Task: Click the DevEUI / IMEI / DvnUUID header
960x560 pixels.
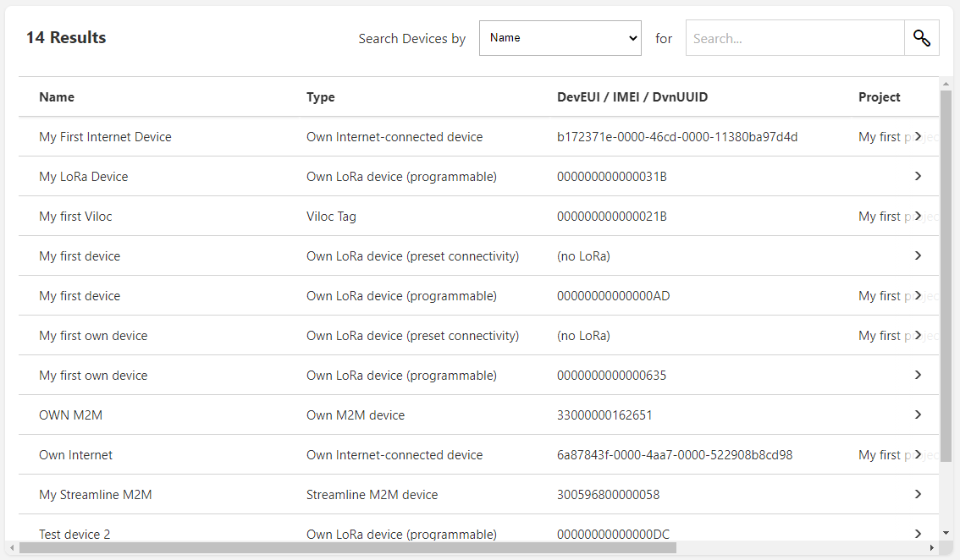Action: (632, 96)
